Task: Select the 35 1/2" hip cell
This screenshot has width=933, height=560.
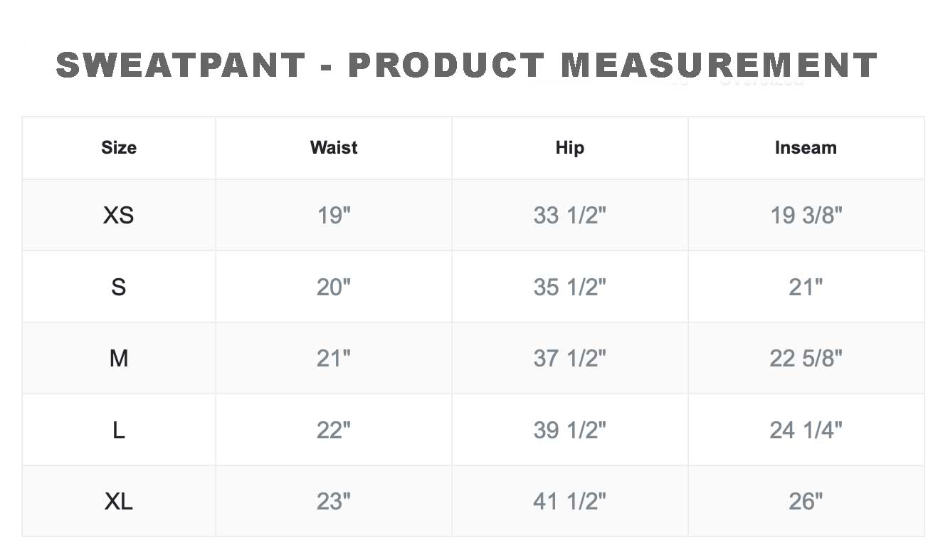Action: click(569, 287)
